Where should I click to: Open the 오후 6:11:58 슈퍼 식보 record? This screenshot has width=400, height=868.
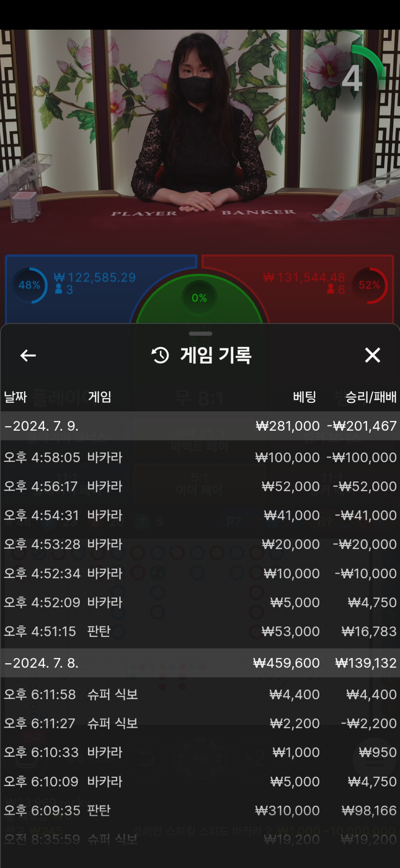200,694
